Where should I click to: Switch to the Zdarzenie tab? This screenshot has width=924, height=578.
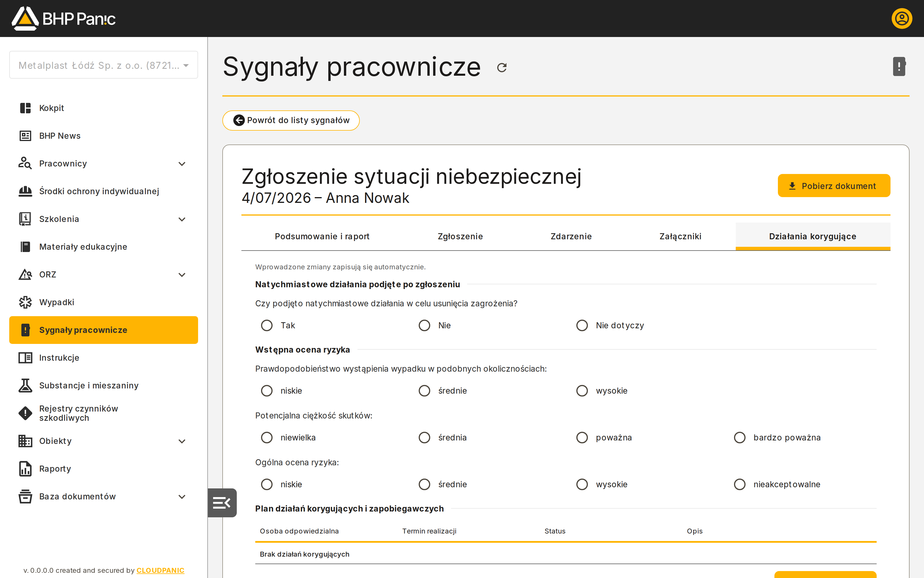[571, 236]
